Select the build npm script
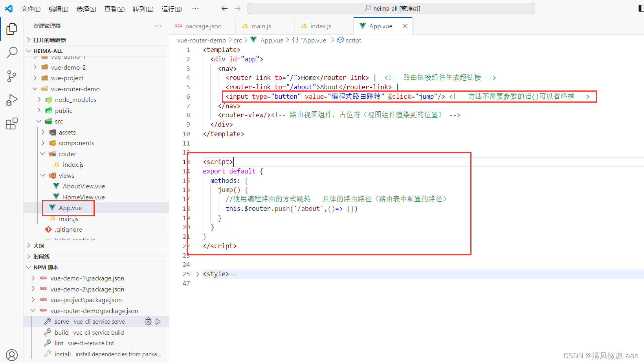 (x=96, y=332)
